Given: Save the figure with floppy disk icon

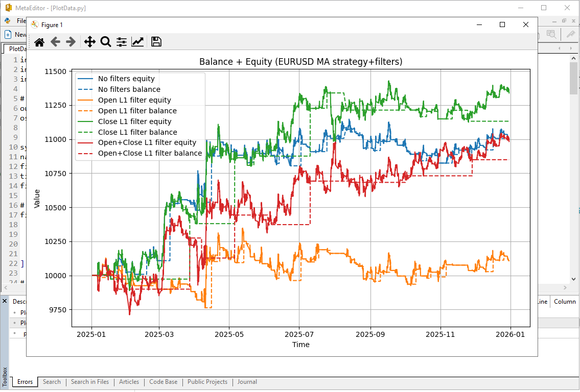Looking at the screenshot, I should (x=156, y=42).
